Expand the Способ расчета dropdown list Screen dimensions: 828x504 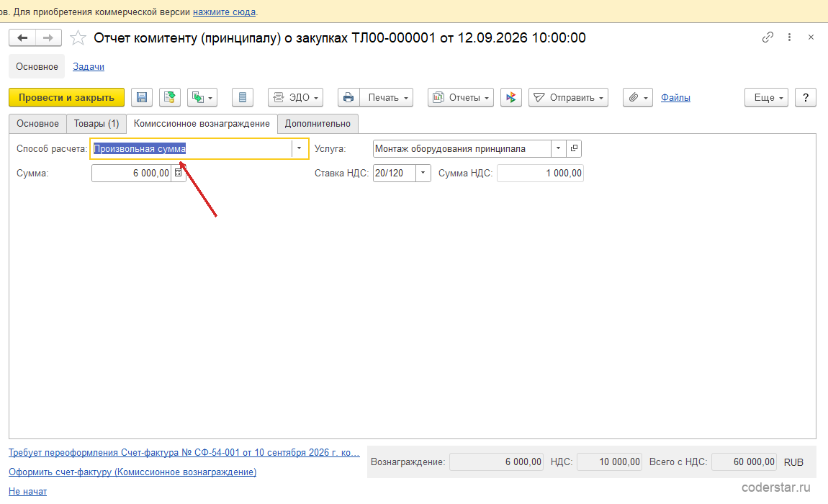299,148
